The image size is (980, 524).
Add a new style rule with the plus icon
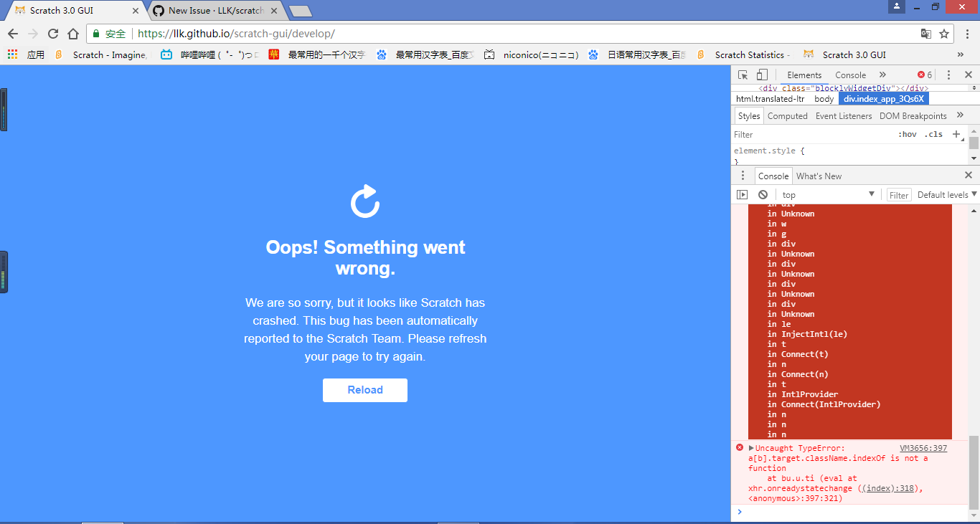(x=957, y=134)
